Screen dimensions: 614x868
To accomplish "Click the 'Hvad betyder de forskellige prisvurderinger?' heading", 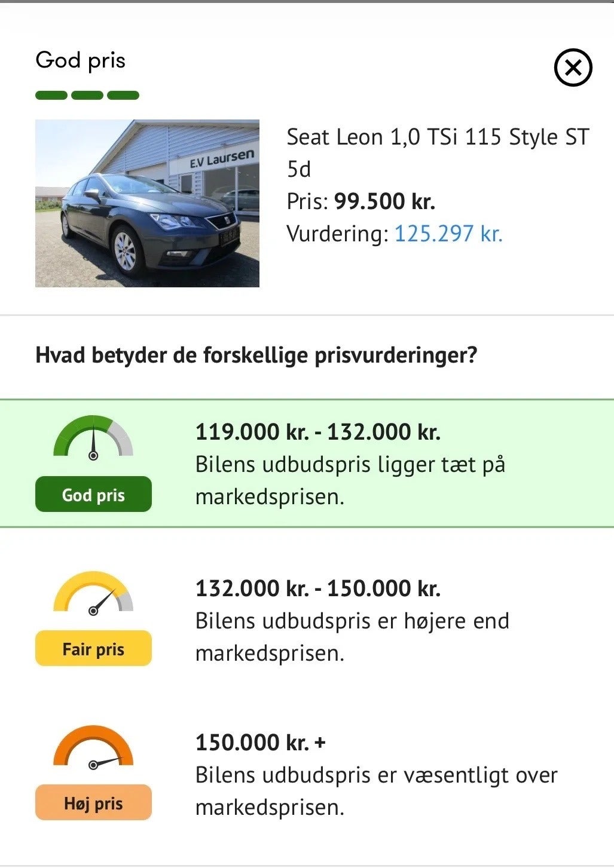I will (x=256, y=355).
